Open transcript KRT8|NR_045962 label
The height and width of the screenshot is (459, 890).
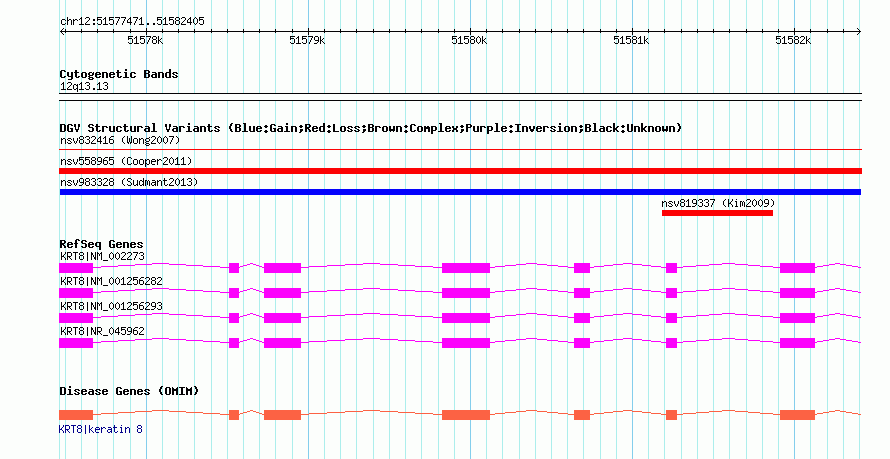pyautogui.click(x=102, y=331)
